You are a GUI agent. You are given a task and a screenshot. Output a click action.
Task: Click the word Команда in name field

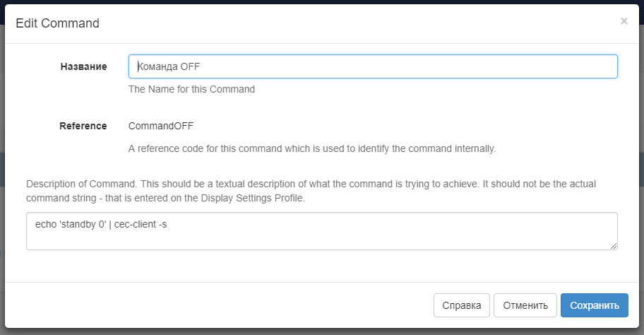157,66
